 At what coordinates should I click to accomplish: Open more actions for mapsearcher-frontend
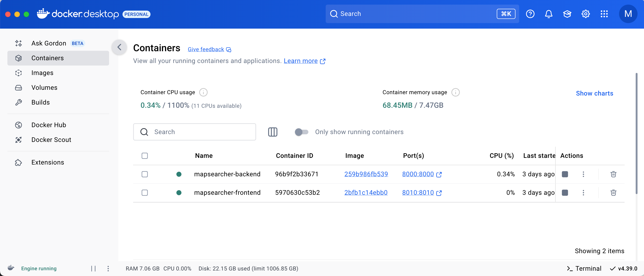point(583,192)
